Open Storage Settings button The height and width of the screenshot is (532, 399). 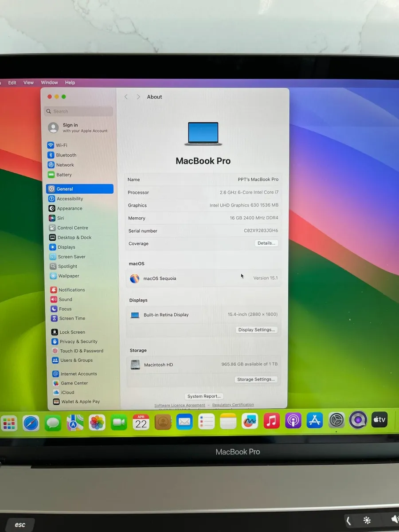[x=256, y=379]
